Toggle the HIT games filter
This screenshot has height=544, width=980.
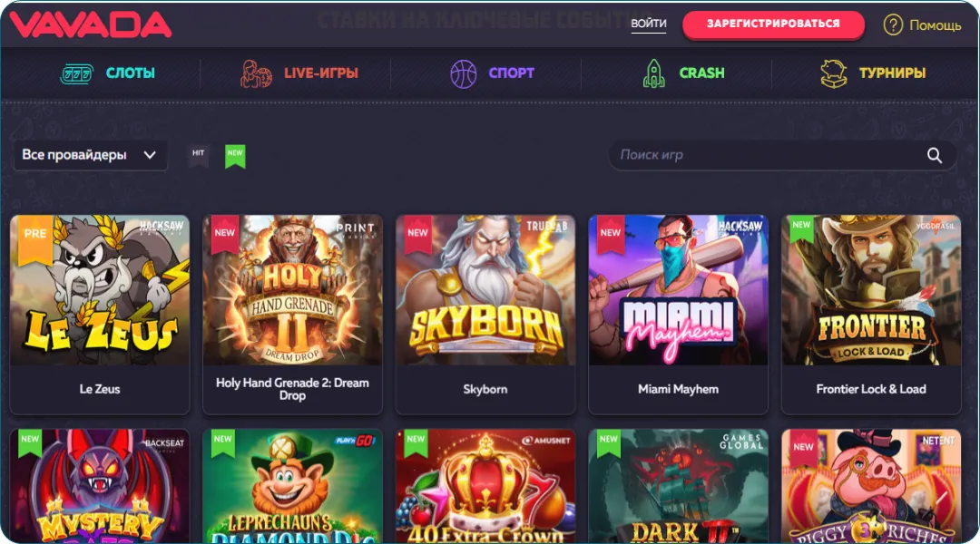[x=198, y=155]
